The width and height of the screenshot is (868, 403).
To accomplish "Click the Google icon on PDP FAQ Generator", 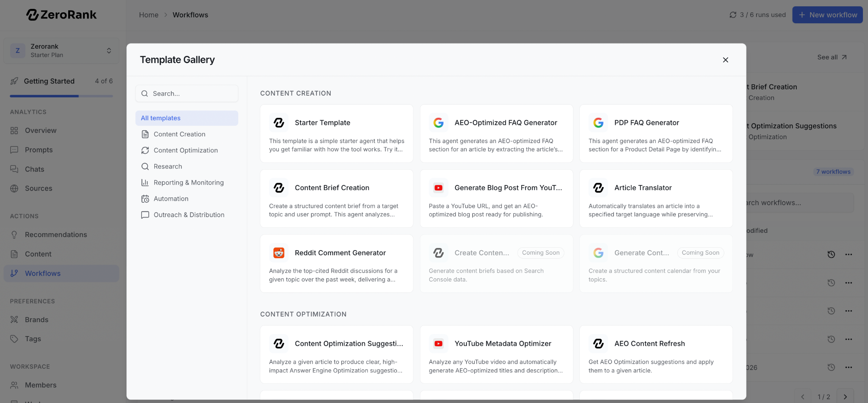I will tap(598, 123).
